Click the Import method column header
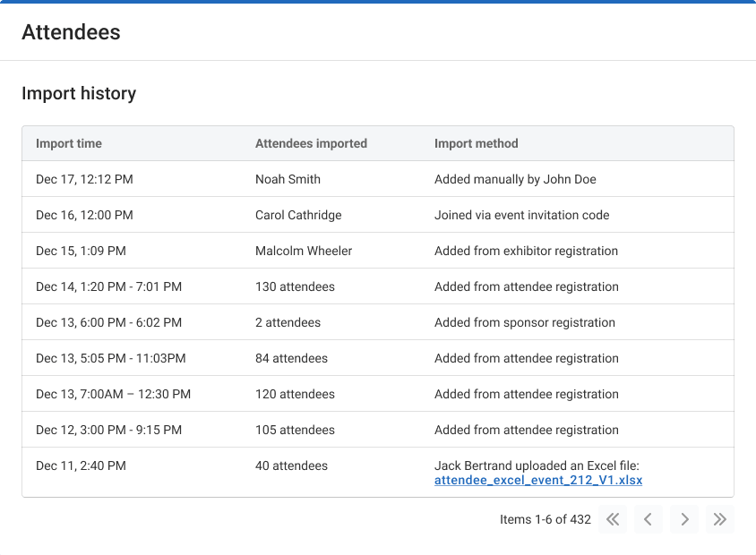The width and height of the screenshot is (756, 555). 477,143
